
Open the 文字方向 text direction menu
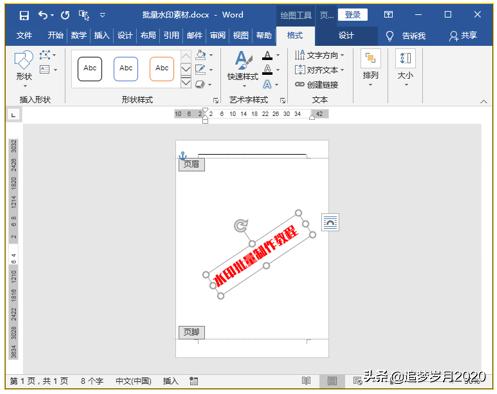319,55
